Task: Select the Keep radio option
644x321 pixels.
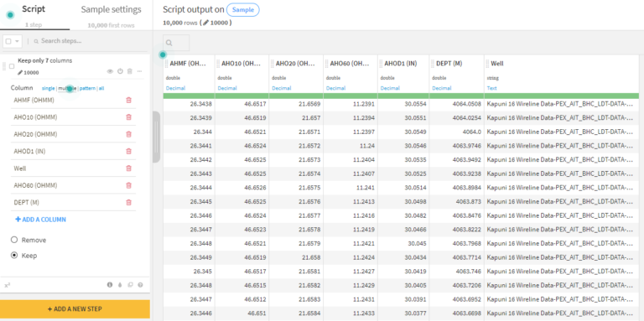Action: (14, 256)
